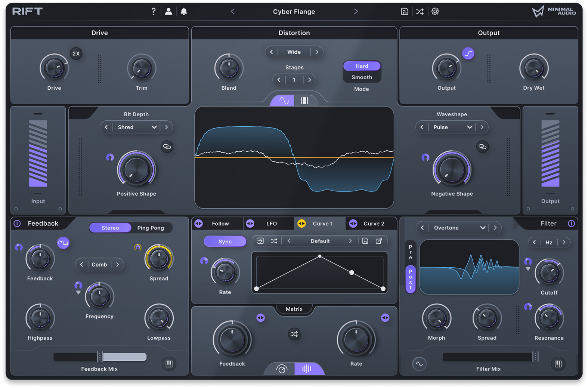The width and height of the screenshot is (588, 388).
Task: Click the Dry Wet knob
Action: 534,68
